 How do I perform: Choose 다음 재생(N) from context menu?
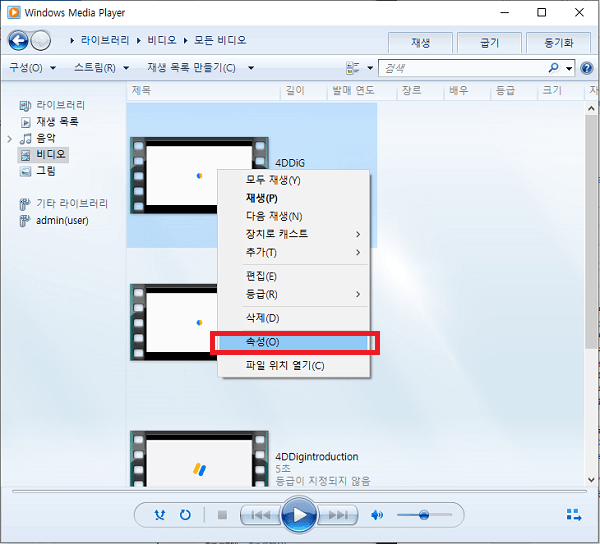[293, 216]
